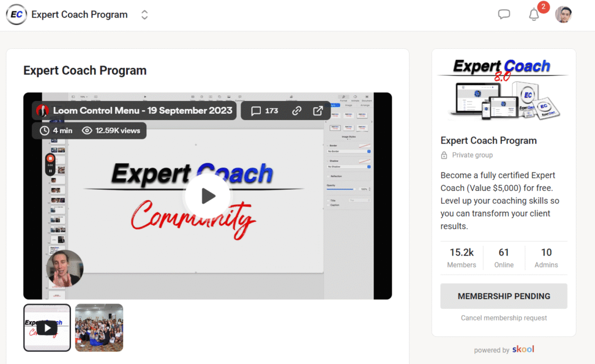Viewport: 595px width, 364px height.
Task: Click the Expert Coach Program header title
Action: coord(79,15)
